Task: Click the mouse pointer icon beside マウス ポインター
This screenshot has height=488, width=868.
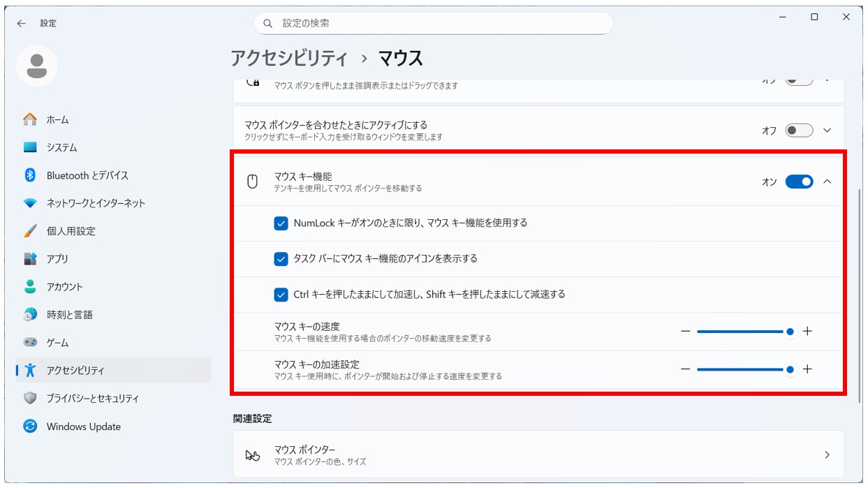Action: [x=251, y=454]
